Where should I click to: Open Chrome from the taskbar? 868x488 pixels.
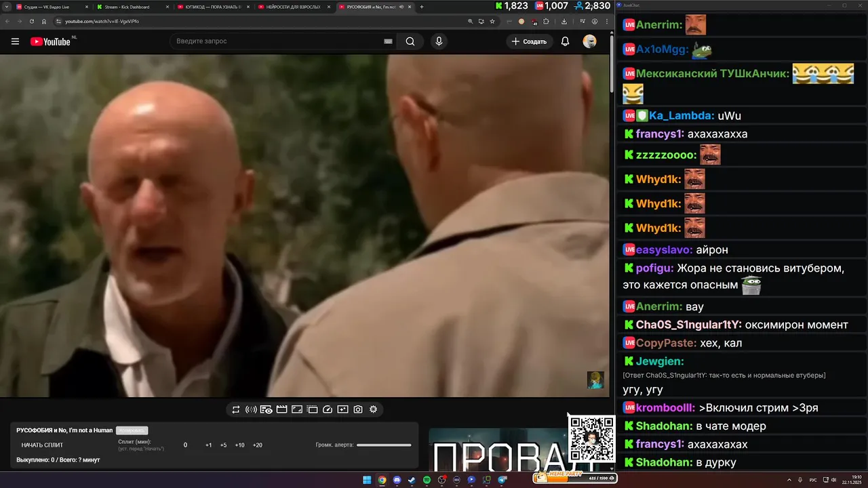382,480
